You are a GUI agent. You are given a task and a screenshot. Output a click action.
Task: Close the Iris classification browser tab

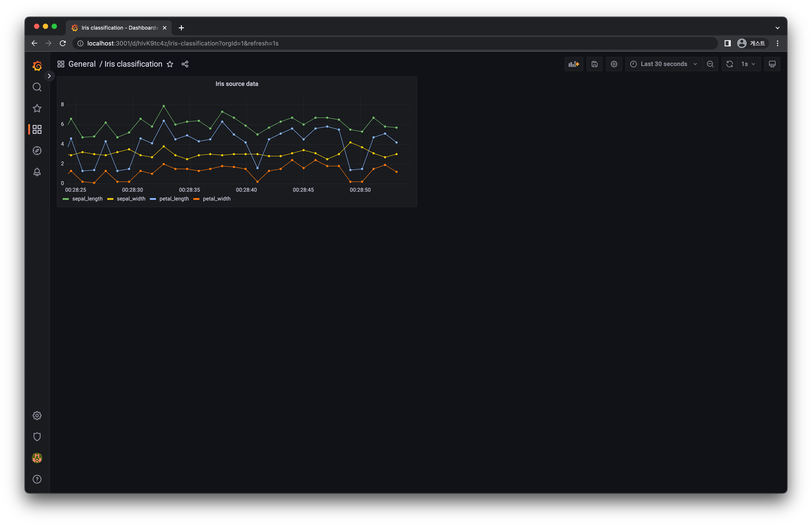point(164,28)
